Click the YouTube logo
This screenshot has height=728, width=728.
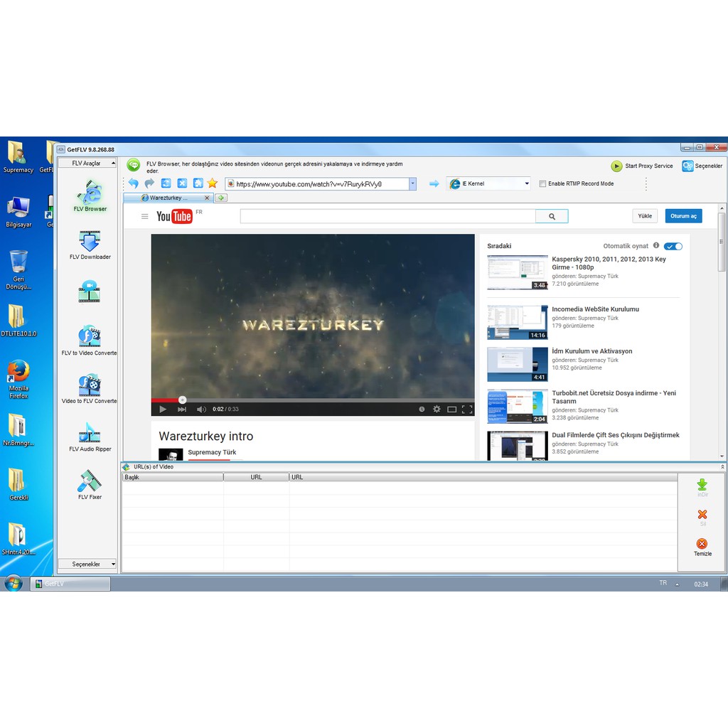[174, 216]
